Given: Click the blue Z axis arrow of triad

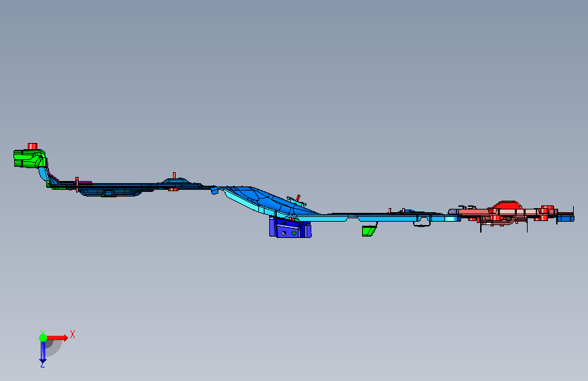Looking at the screenshot, I should tap(43, 352).
